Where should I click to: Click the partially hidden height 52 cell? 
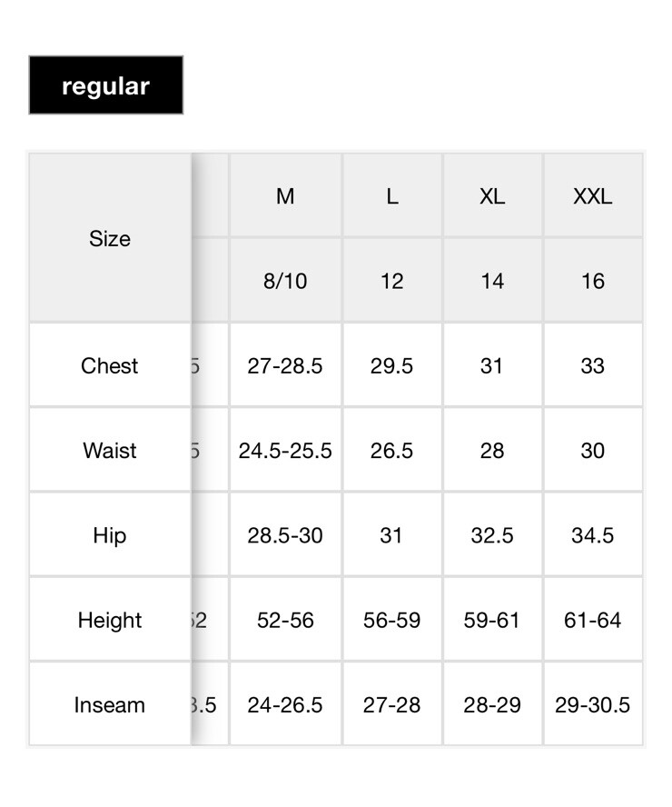click(209, 620)
